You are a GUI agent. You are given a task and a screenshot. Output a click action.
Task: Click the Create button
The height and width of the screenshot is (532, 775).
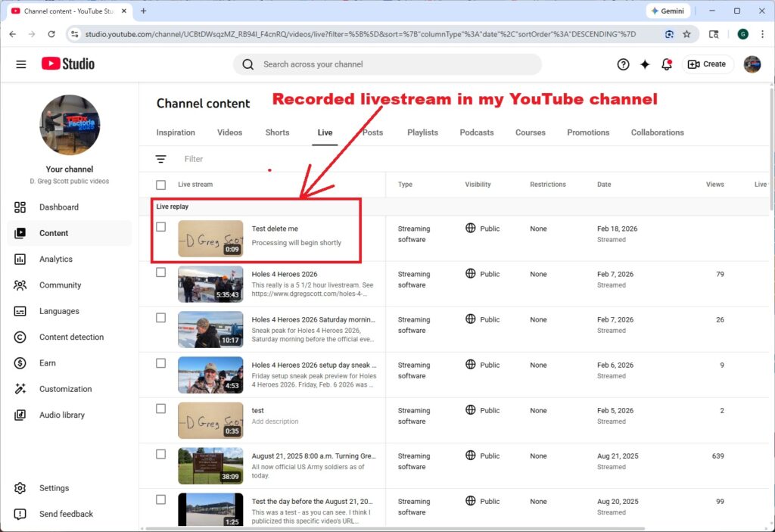pyautogui.click(x=707, y=64)
